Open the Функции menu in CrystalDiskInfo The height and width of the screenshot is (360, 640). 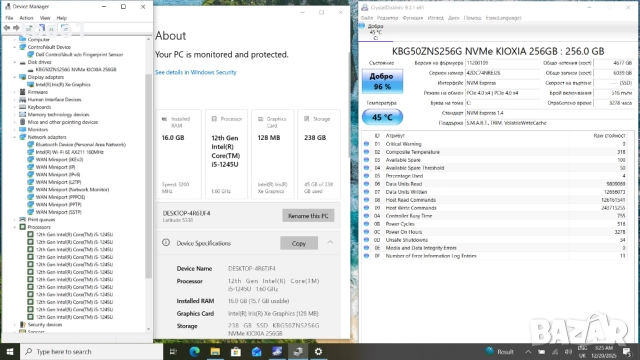coord(413,18)
